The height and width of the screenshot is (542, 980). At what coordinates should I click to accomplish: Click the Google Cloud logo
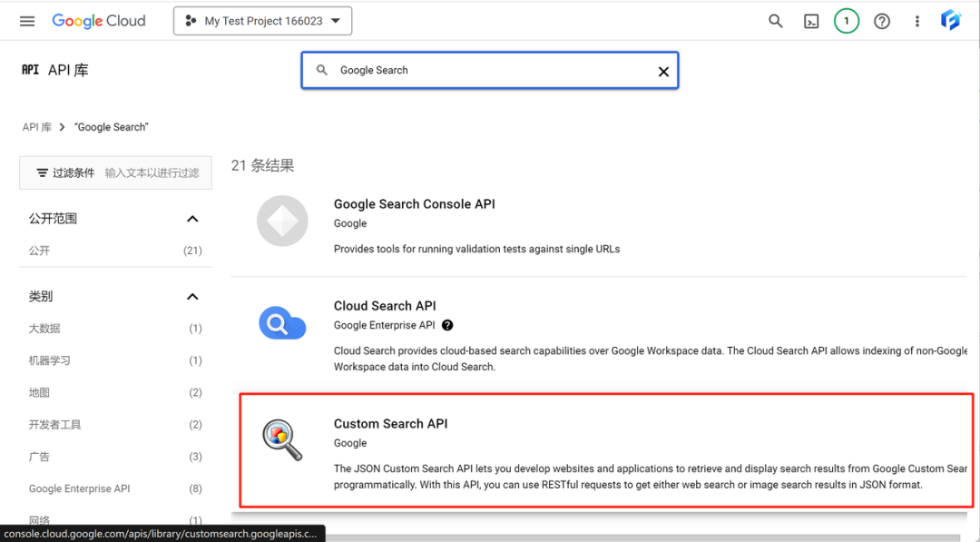coord(99,21)
